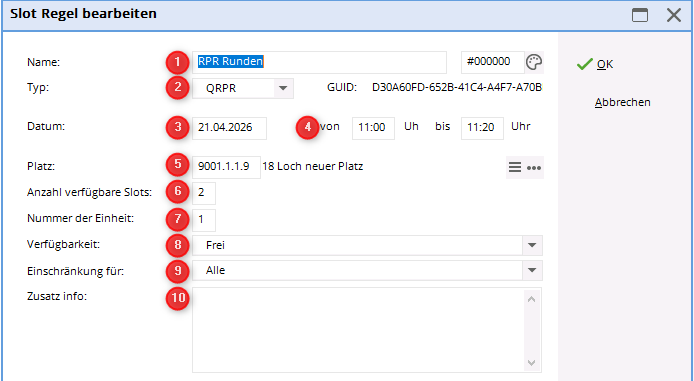The height and width of the screenshot is (381, 694).
Task: Expand the Typ QRPR dropdown arrow
Action: [x=283, y=88]
